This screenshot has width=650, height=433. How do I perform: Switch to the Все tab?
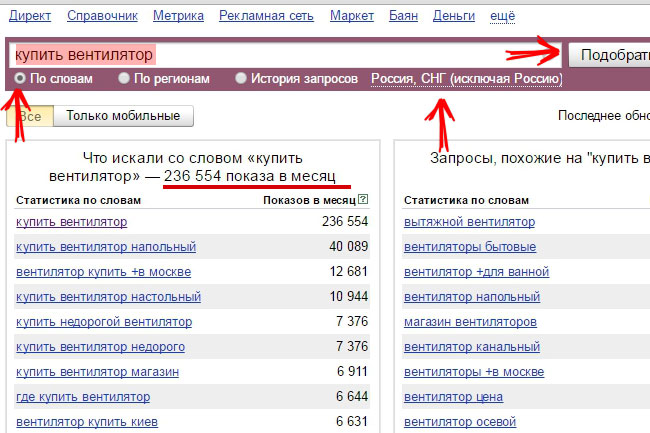click(x=30, y=116)
